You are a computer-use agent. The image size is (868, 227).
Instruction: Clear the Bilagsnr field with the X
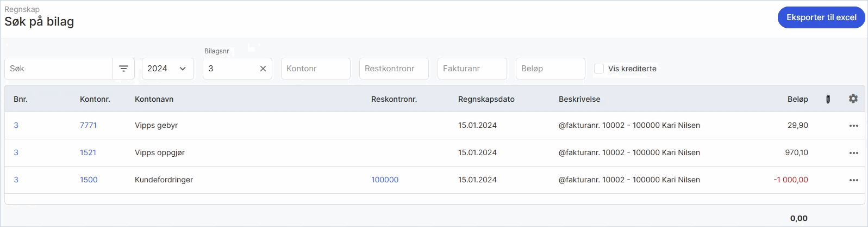(263, 69)
